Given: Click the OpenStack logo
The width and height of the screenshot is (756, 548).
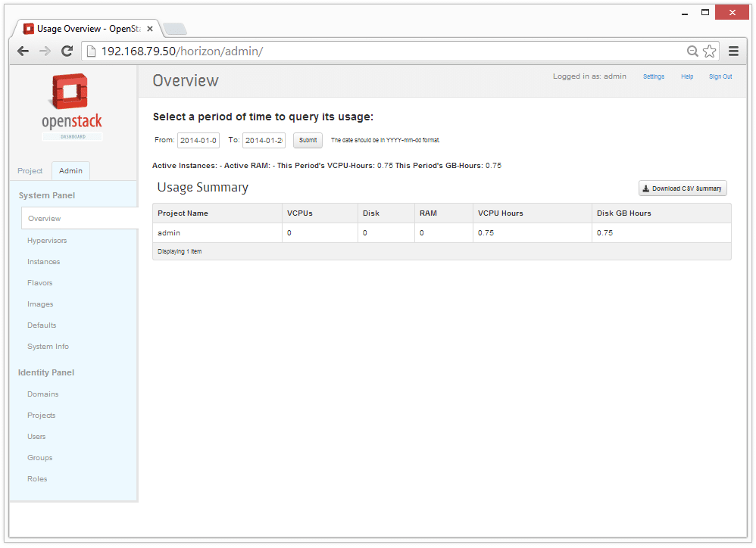Looking at the screenshot, I should [x=72, y=106].
